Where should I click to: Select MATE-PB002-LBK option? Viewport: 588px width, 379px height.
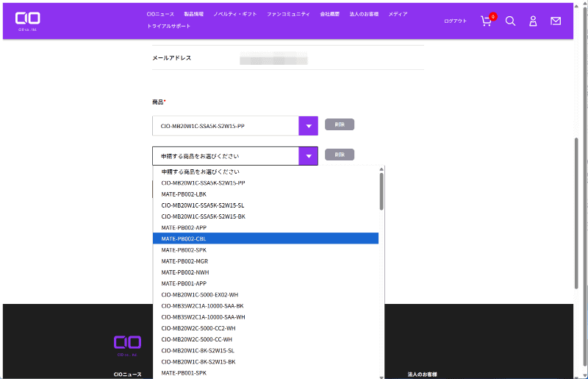click(265, 194)
